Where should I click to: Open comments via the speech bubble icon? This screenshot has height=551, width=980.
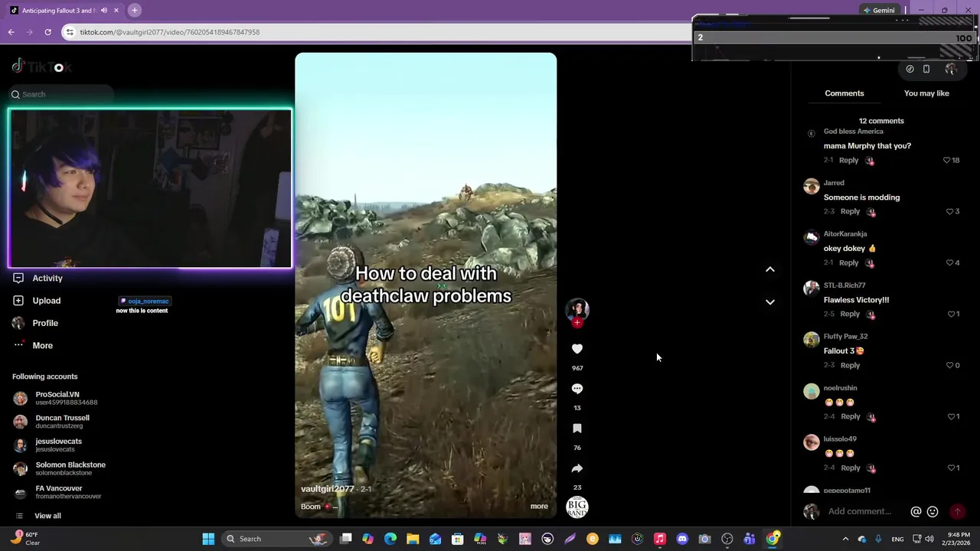(x=577, y=389)
